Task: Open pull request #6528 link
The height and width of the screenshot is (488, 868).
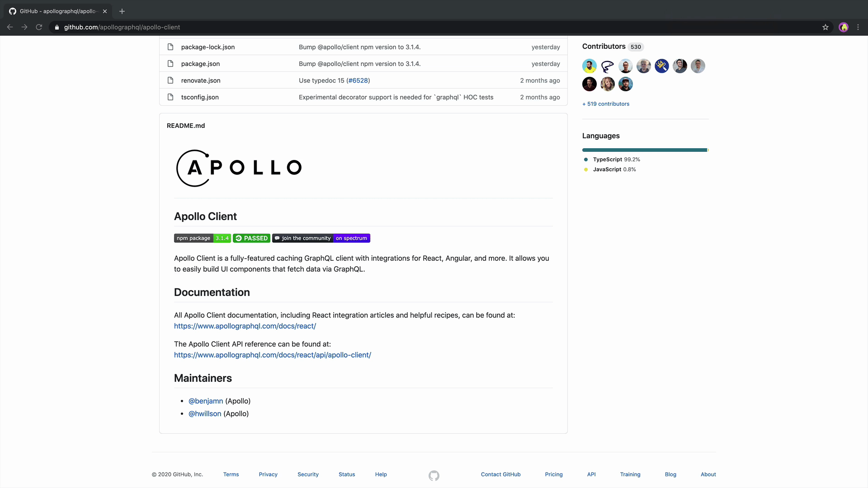Action: (358, 80)
